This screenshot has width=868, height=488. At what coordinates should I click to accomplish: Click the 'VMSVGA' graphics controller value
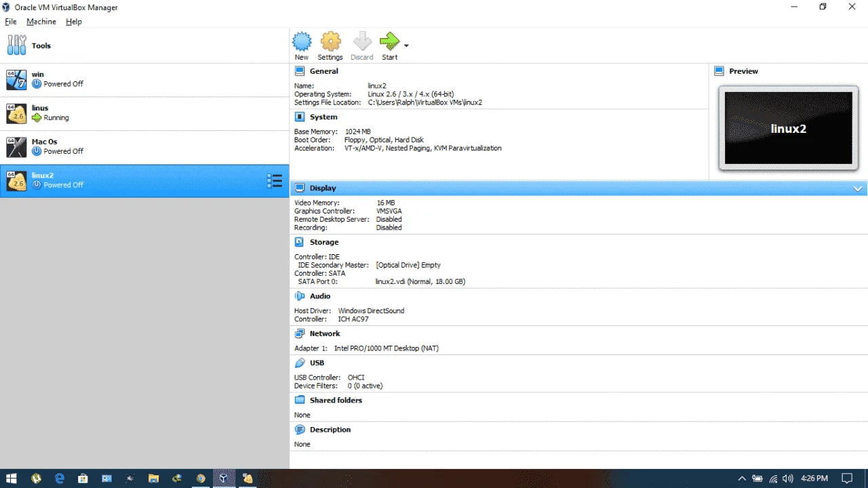point(389,211)
